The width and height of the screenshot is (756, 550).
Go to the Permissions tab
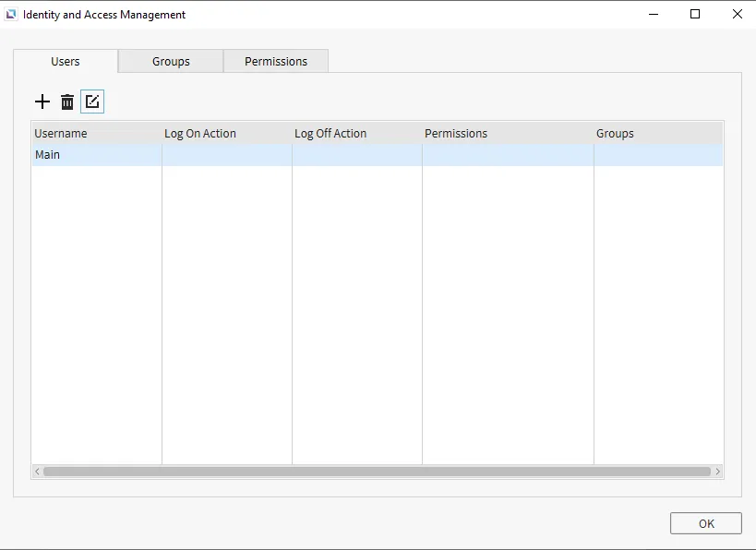tap(276, 61)
